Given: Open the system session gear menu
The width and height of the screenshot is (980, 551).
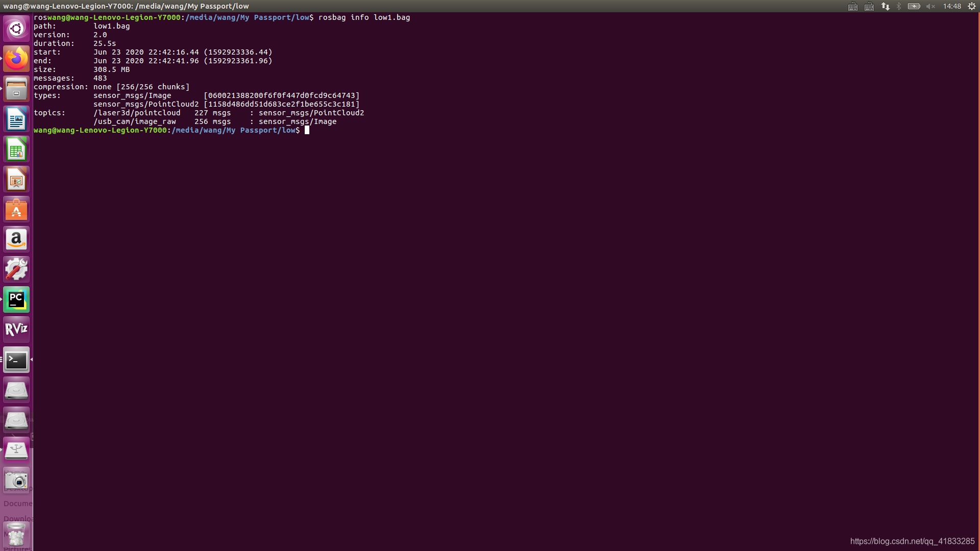Looking at the screenshot, I should [x=972, y=6].
